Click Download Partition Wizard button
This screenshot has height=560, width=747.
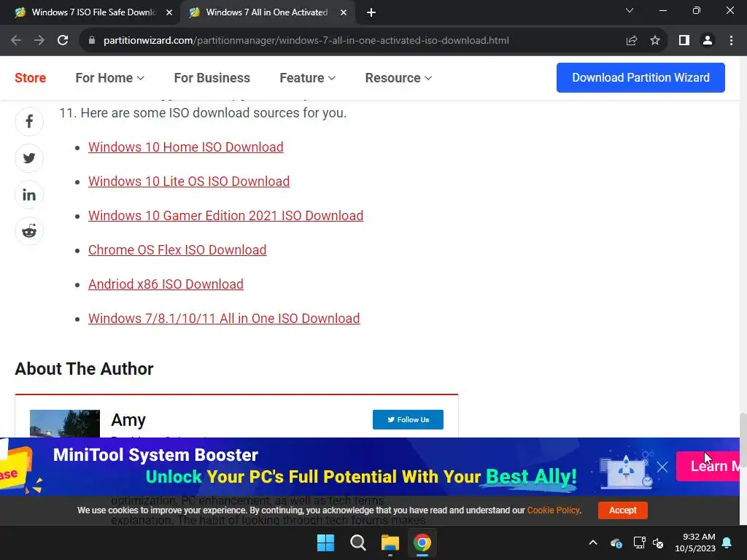pos(640,77)
